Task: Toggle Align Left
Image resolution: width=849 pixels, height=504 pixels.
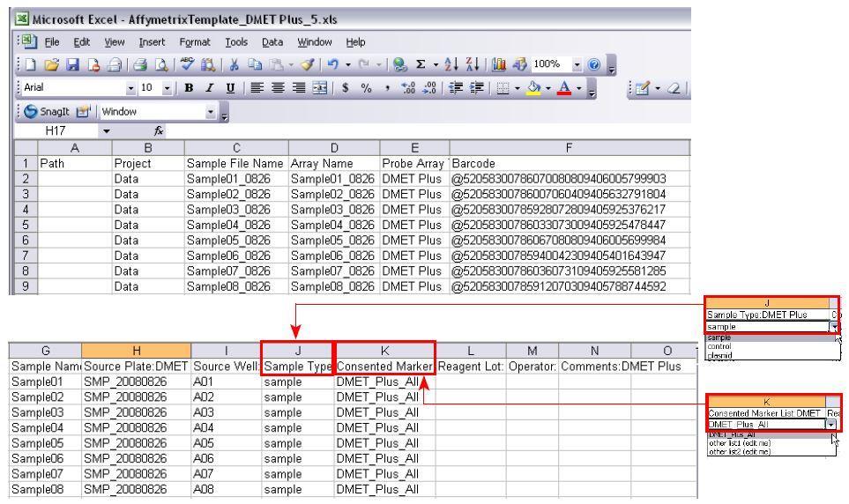Action: 257,88
